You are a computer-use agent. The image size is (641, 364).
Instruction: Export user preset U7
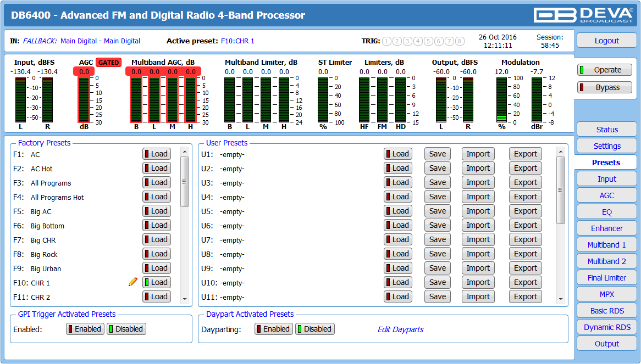coord(526,239)
